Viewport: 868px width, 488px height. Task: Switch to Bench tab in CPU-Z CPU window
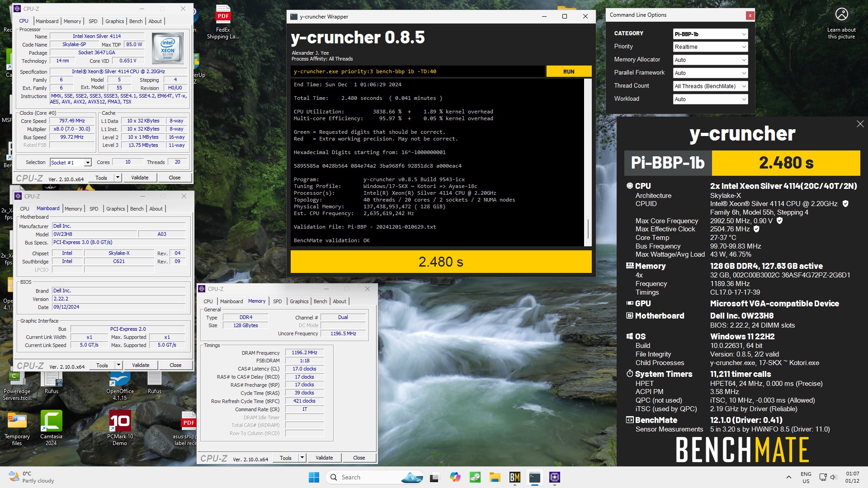pos(136,21)
